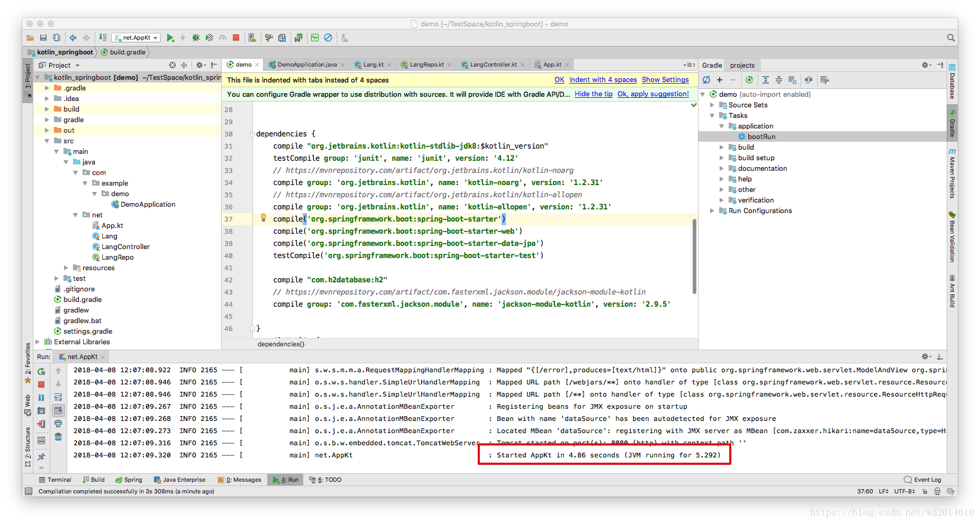
Task: Open the AVD Manager device icon
Action: point(252,38)
